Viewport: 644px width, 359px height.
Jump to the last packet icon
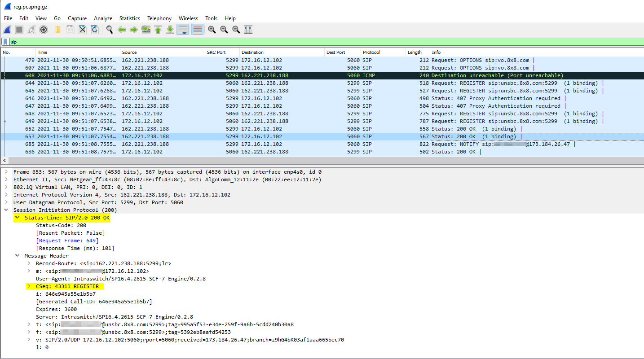click(170, 30)
